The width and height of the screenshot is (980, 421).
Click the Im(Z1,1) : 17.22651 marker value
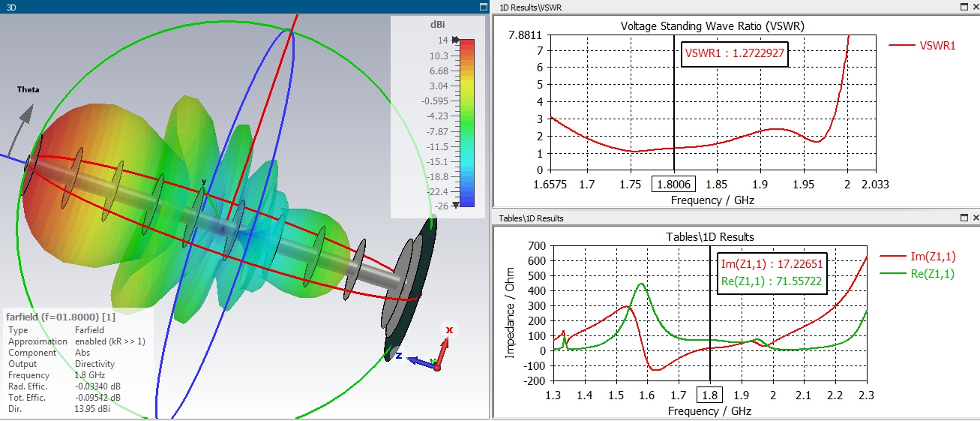772,264
